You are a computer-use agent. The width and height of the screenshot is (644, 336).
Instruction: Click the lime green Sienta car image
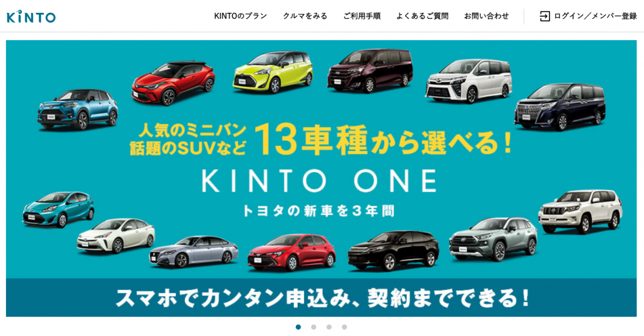tap(271, 72)
